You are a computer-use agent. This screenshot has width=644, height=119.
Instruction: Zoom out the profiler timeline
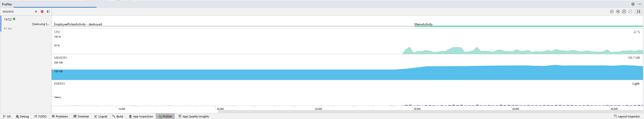(x=612, y=12)
